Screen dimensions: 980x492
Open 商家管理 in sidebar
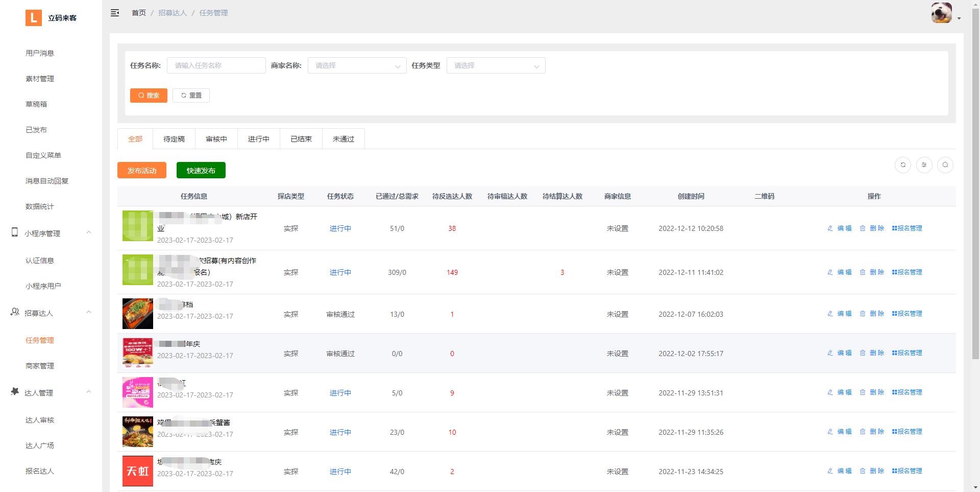[40, 366]
